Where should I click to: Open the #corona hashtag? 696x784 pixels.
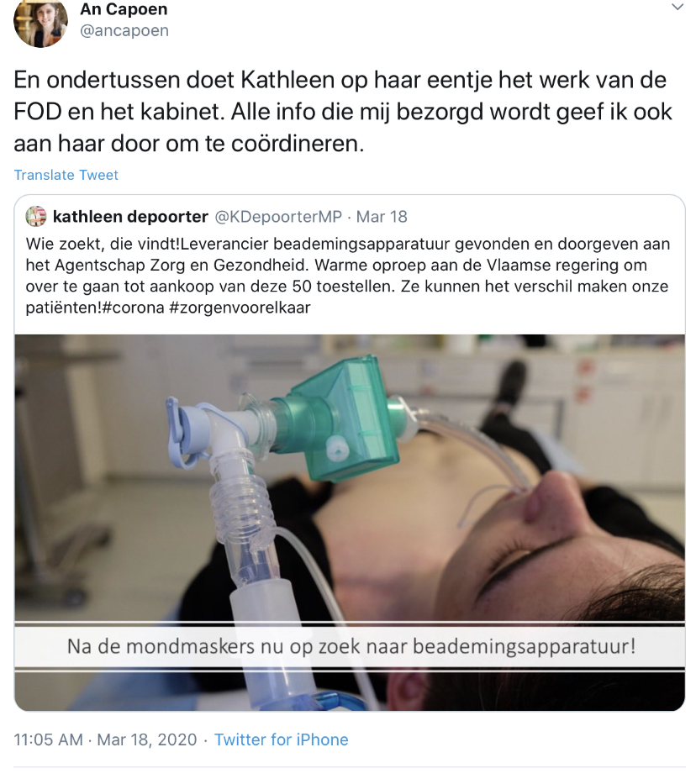tap(133, 307)
